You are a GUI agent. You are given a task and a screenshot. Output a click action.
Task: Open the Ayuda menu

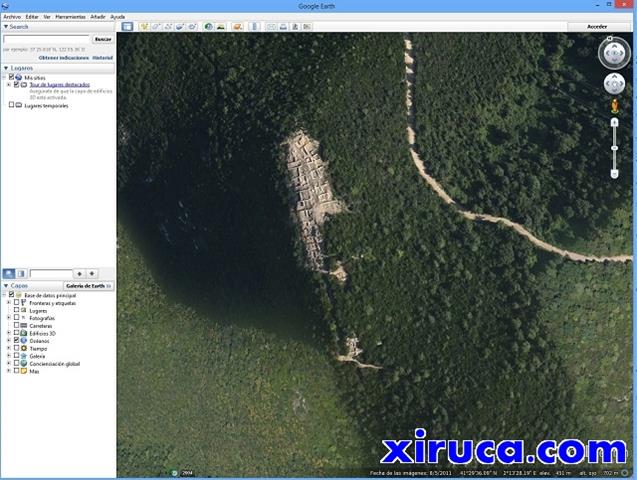(x=118, y=17)
